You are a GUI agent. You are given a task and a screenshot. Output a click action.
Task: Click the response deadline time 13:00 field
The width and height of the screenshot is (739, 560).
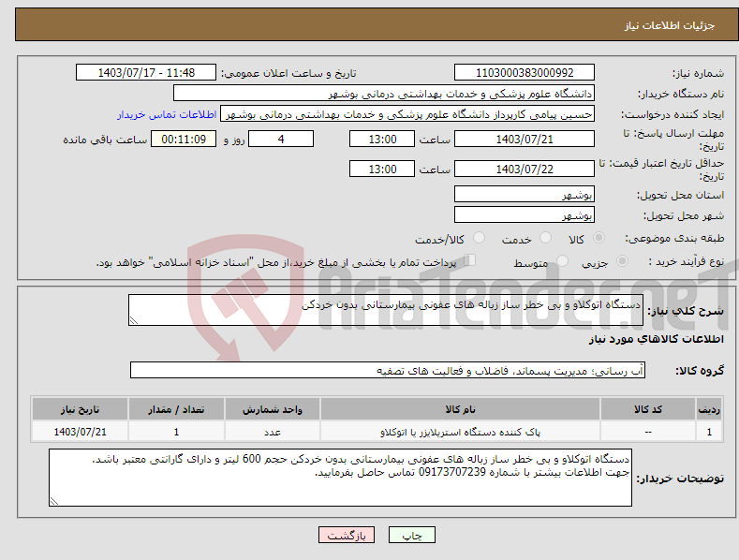(x=382, y=139)
